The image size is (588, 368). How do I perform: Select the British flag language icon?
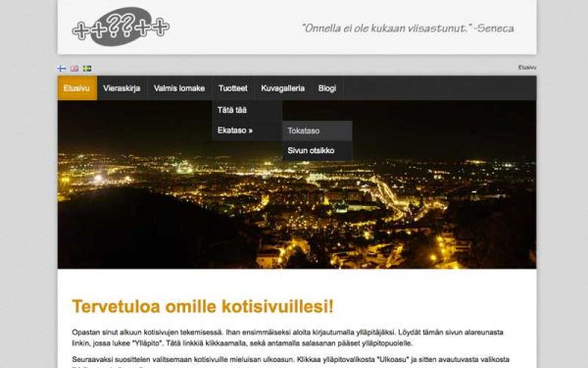point(74,69)
